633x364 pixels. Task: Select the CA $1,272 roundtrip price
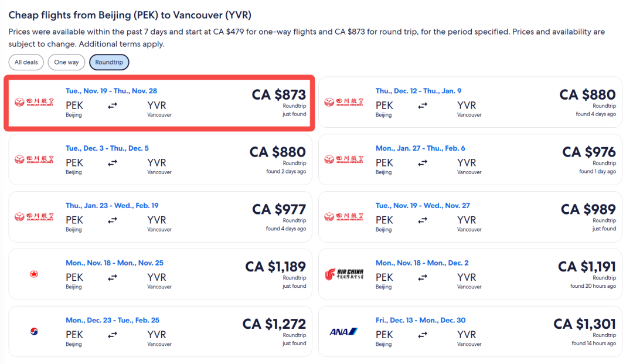coord(274,324)
